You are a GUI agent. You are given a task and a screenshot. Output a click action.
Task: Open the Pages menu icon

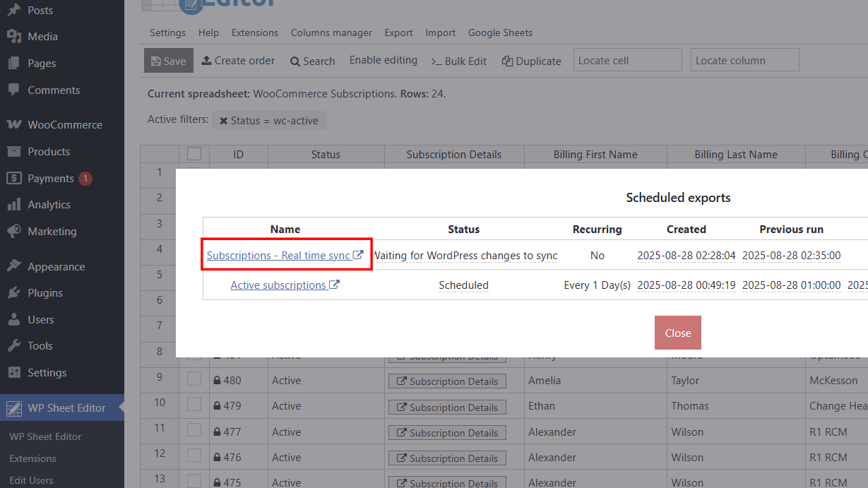point(13,63)
